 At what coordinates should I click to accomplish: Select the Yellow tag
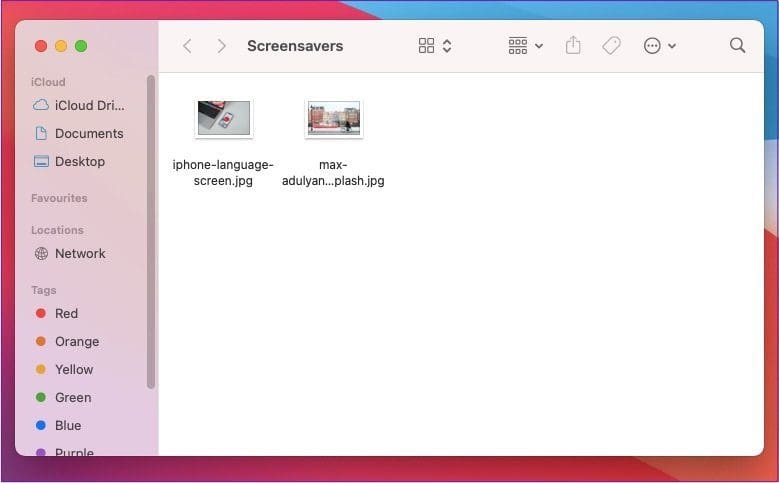pyautogui.click(x=65, y=369)
